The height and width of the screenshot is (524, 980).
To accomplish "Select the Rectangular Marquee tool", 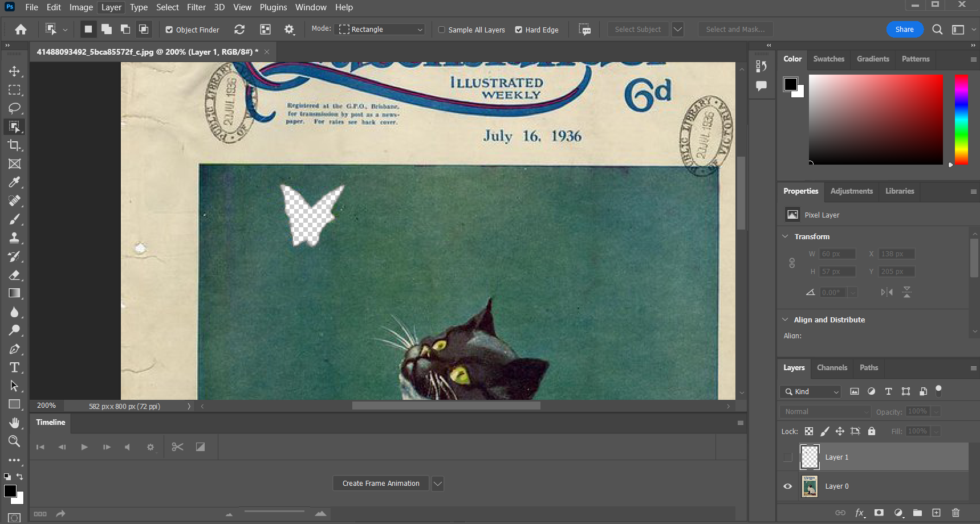I will point(14,90).
